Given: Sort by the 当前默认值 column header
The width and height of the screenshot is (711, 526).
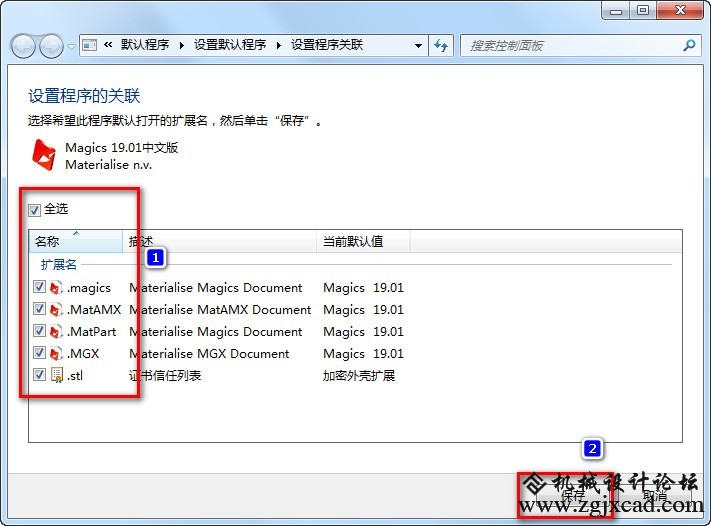Looking at the screenshot, I should coord(363,241).
